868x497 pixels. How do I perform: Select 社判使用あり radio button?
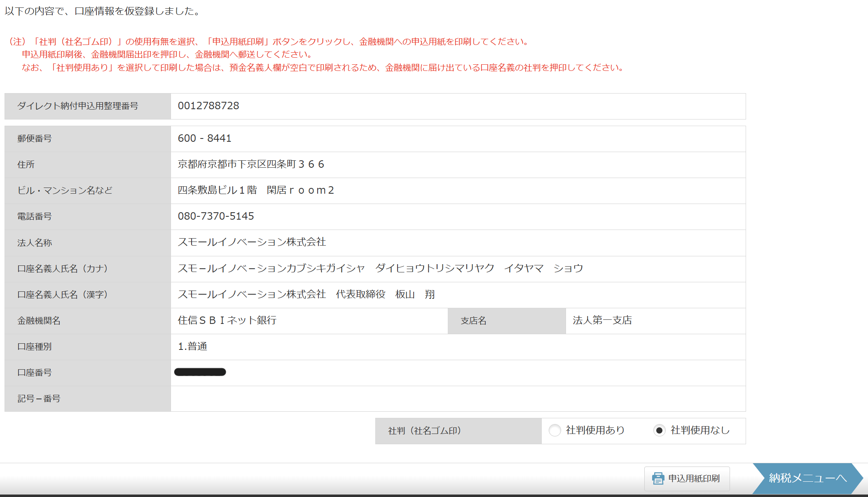(555, 430)
